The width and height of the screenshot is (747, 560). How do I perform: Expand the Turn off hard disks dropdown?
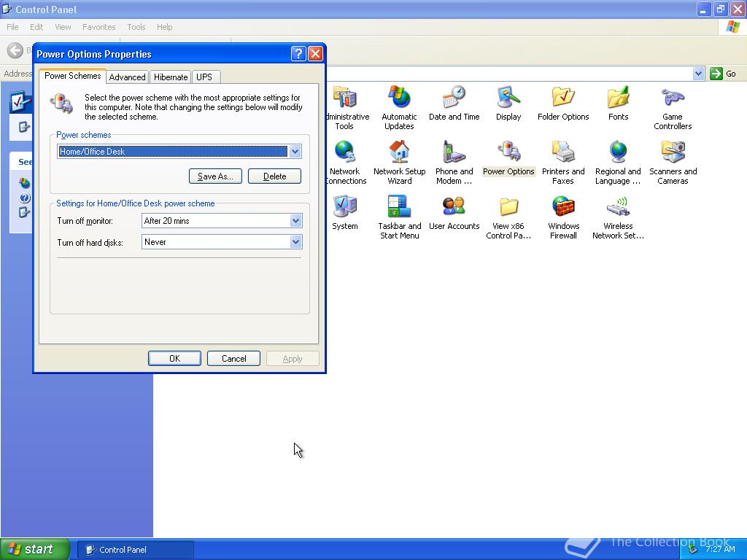point(295,242)
